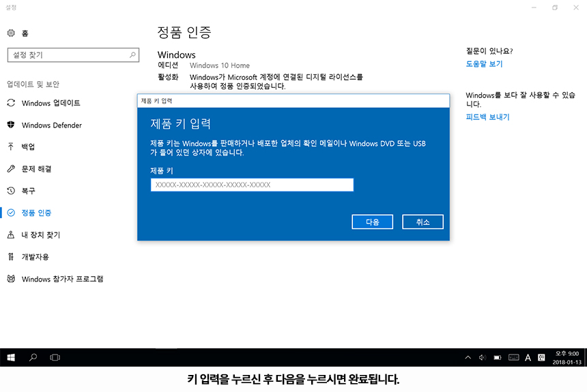The width and height of the screenshot is (587, 392).
Task: Click the search magnifier in settings search box
Action: click(x=132, y=55)
